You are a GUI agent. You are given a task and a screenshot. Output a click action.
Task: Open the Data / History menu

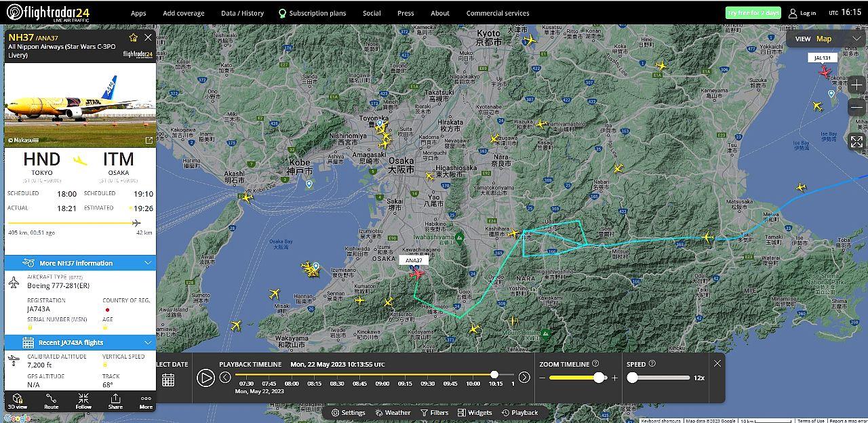(243, 13)
